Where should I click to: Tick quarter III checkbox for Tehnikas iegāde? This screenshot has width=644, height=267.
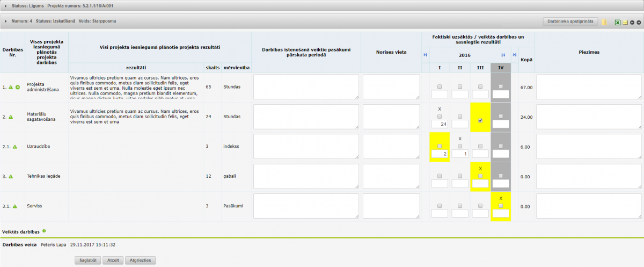480,176
